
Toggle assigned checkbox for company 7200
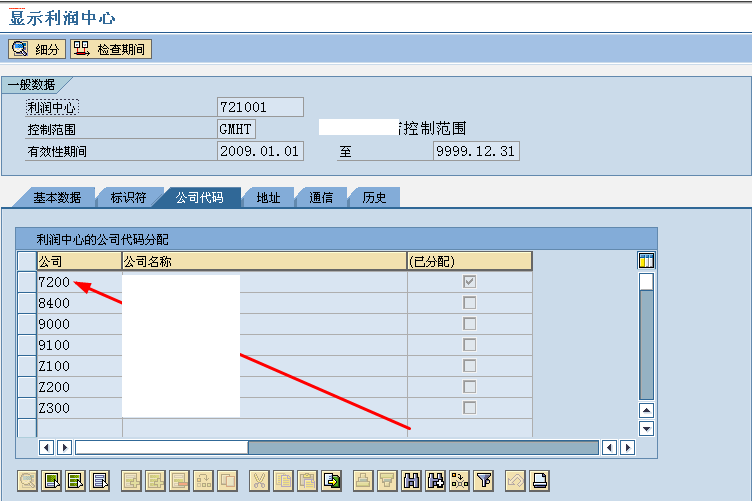pyautogui.click(x=470, y=281)
